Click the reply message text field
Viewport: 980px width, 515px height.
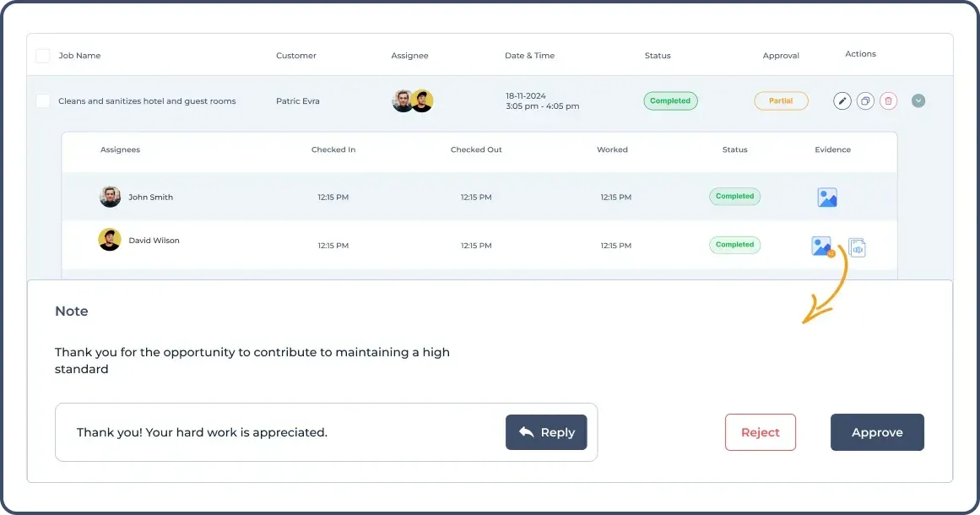click(253, 431)
